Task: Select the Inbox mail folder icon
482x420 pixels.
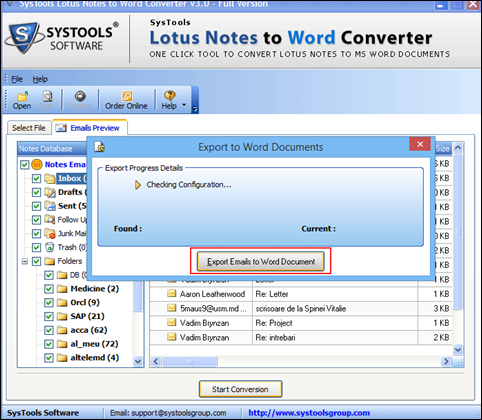Action: point(50,179)
